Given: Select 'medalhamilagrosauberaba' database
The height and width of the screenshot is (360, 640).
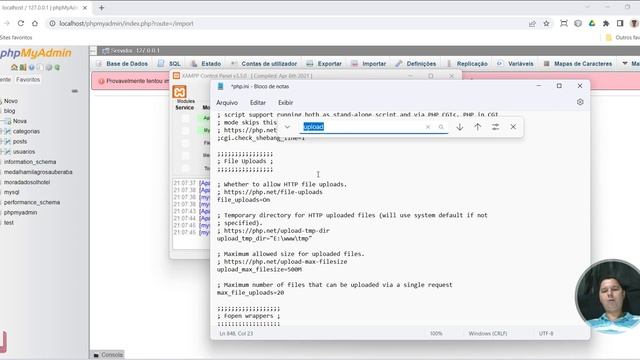Looking at the screenshot, I should 38,172.
